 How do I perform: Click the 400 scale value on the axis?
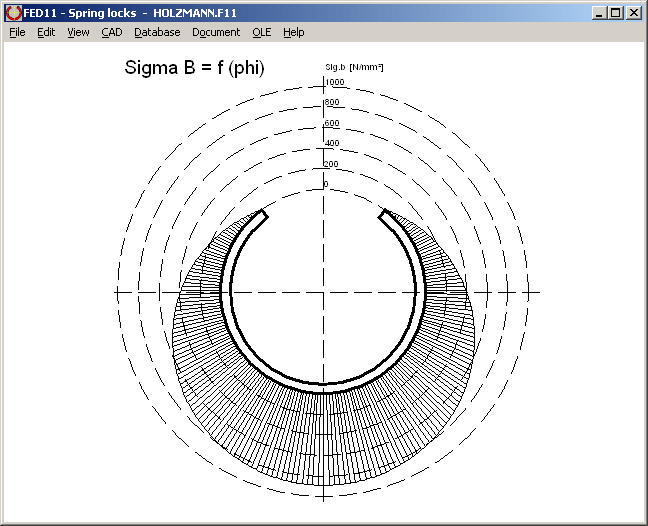332,143
